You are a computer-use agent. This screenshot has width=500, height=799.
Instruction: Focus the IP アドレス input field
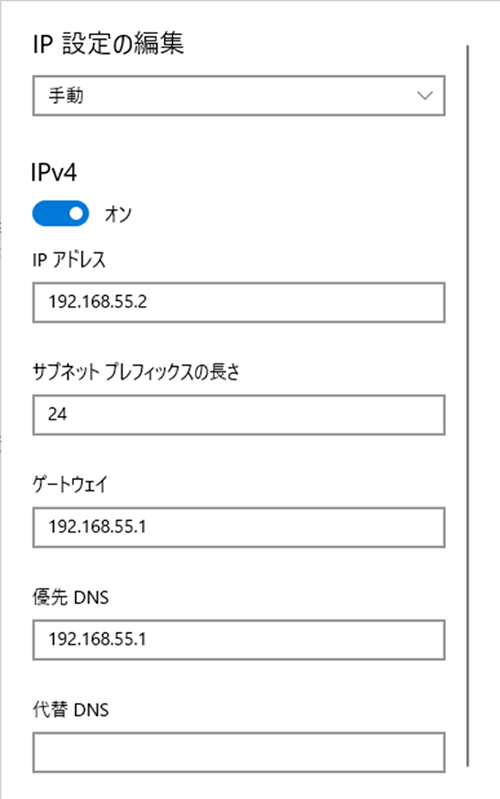coord(239,302)
